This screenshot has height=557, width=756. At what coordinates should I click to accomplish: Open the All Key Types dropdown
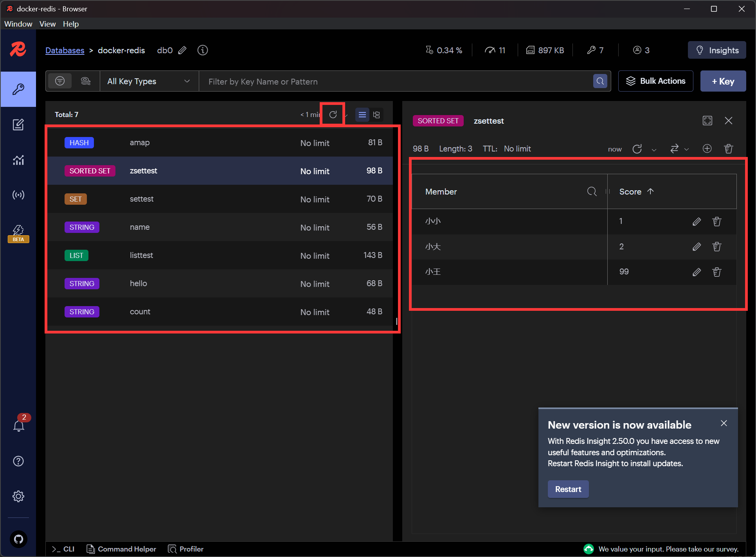pos(149,81)
